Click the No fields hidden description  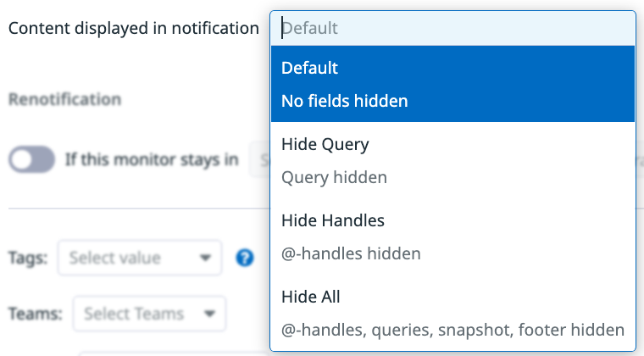345,101
